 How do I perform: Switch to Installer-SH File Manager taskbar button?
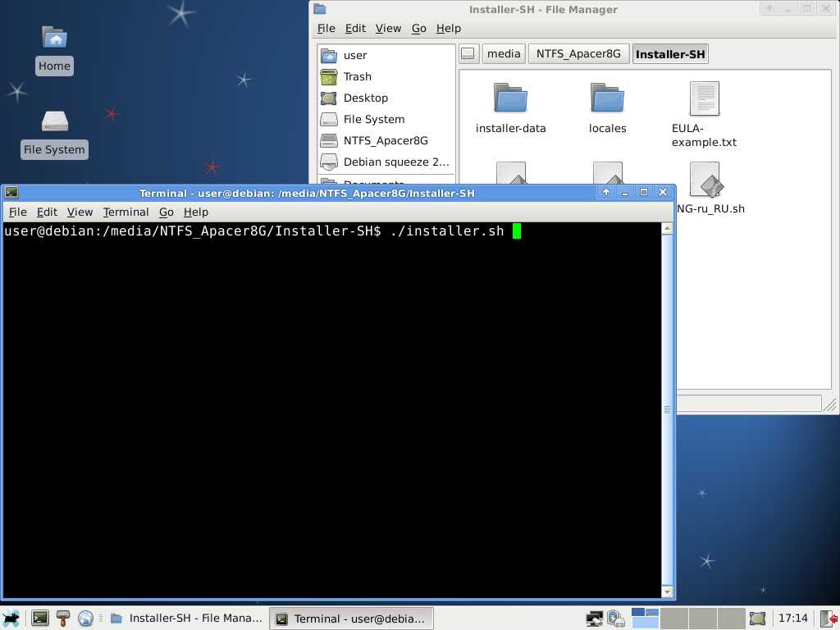[186, 618]
